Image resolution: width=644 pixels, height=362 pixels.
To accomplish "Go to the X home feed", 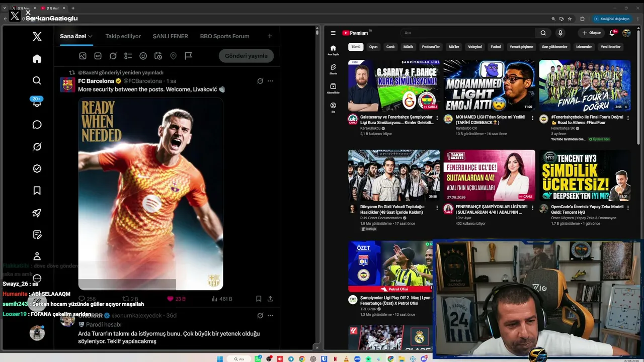I will 37,59.
